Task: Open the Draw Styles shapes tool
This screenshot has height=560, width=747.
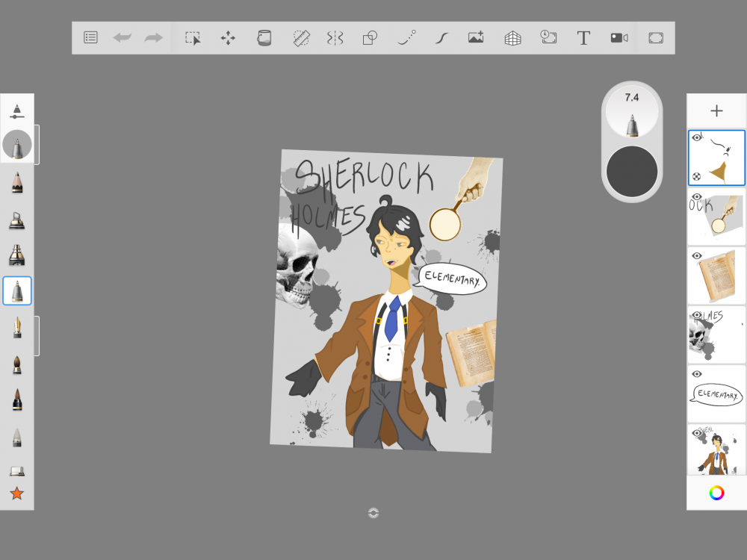Action: tap(370, 37)
